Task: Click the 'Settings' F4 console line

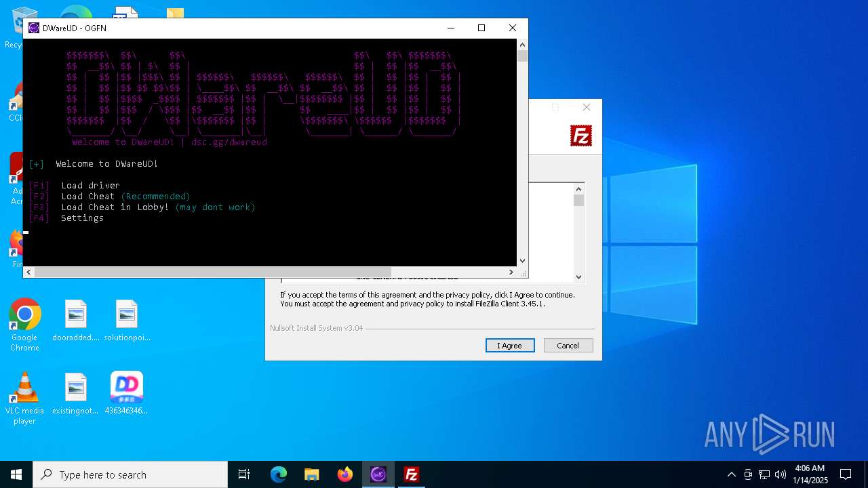Action: tap(66, 218)
